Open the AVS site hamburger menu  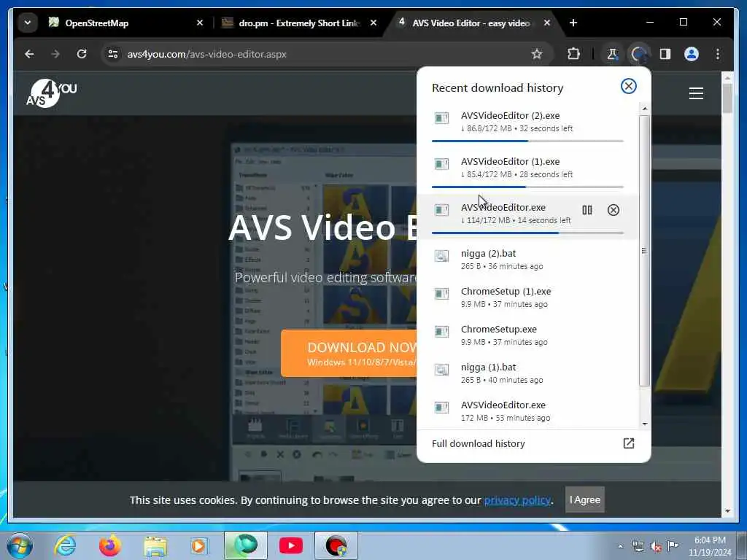point(696,93)
